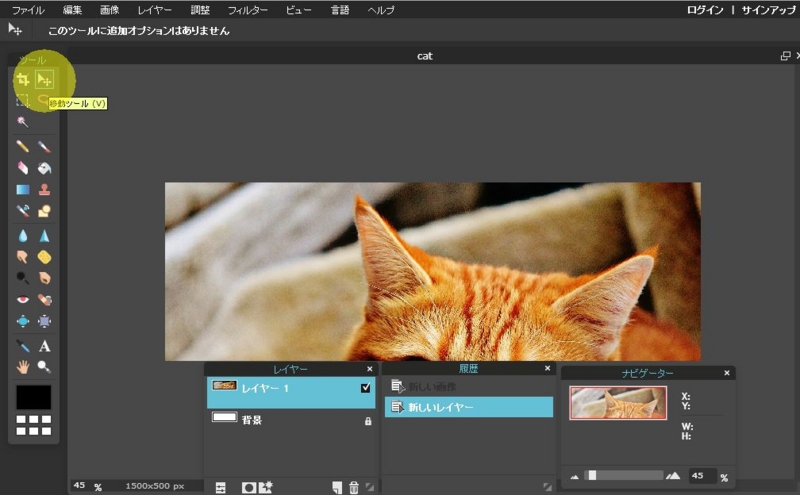Select the Spot Heal bandage tool
The image size is (800, 495).
tap(44, 300)
